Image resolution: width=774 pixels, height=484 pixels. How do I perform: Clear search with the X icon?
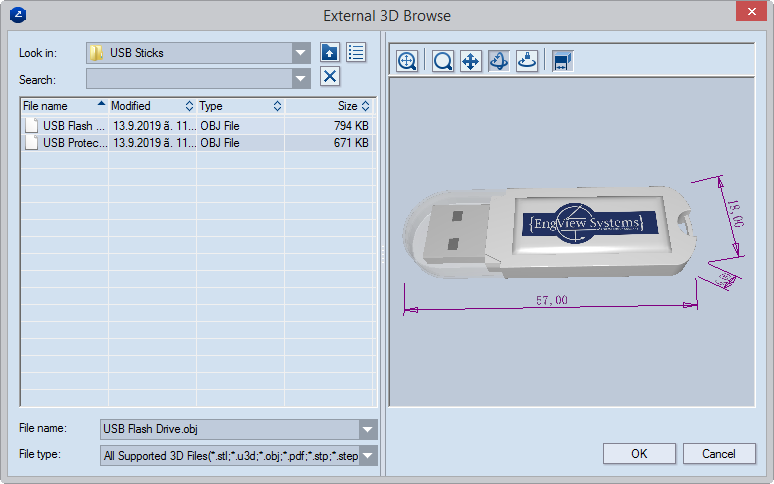[x=330, y=78]
